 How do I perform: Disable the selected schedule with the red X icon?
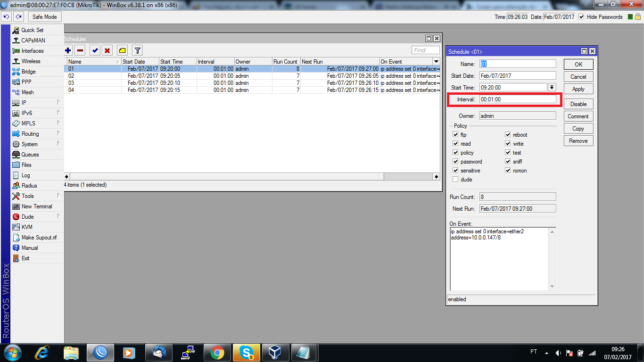[107, 50]
